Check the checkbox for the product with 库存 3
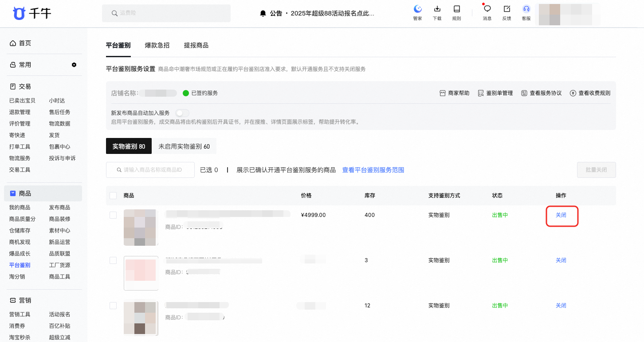 tap(113, 260)
